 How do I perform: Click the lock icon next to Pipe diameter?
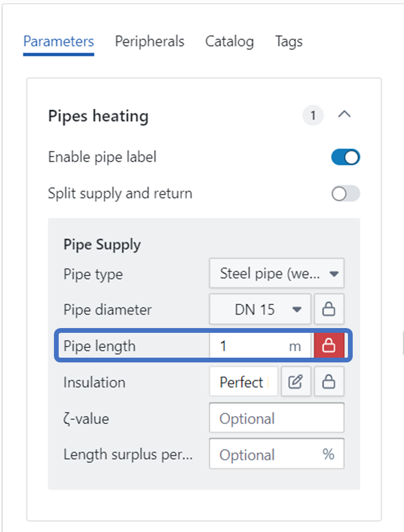[329, 309]
